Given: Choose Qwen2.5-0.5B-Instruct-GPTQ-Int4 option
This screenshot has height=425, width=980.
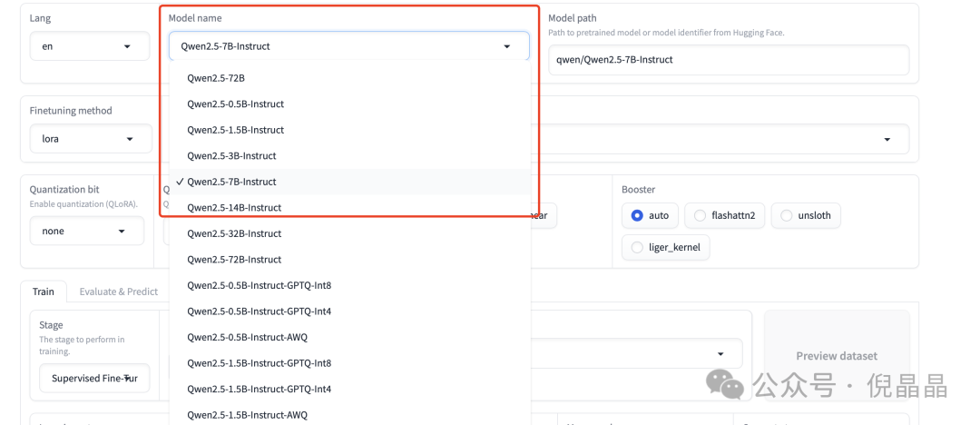Looking at the screenshot, I should click(350, 311).
